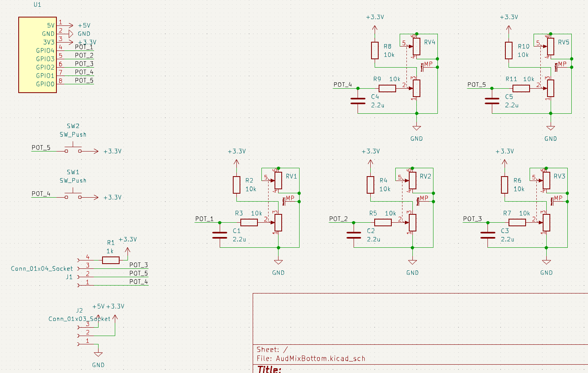Click the C5 capacitor symbol

pyautogui.click(x=492, y=101)
